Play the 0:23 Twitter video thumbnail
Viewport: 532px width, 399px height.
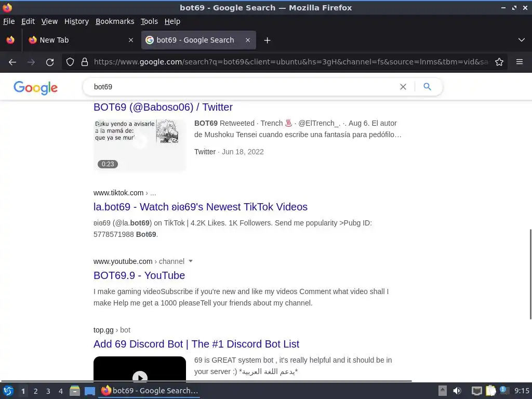(x=140, y=145)
